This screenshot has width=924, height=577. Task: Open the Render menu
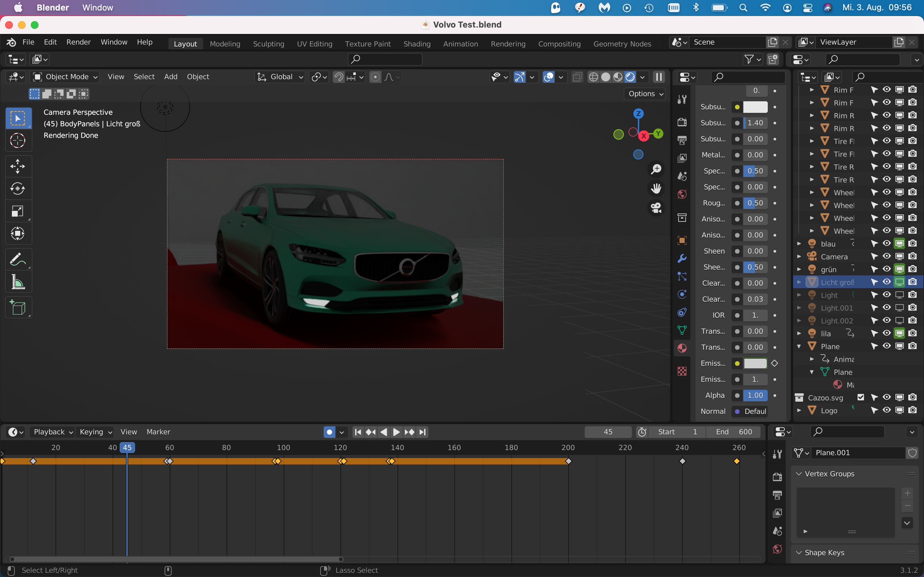point(78,42)
